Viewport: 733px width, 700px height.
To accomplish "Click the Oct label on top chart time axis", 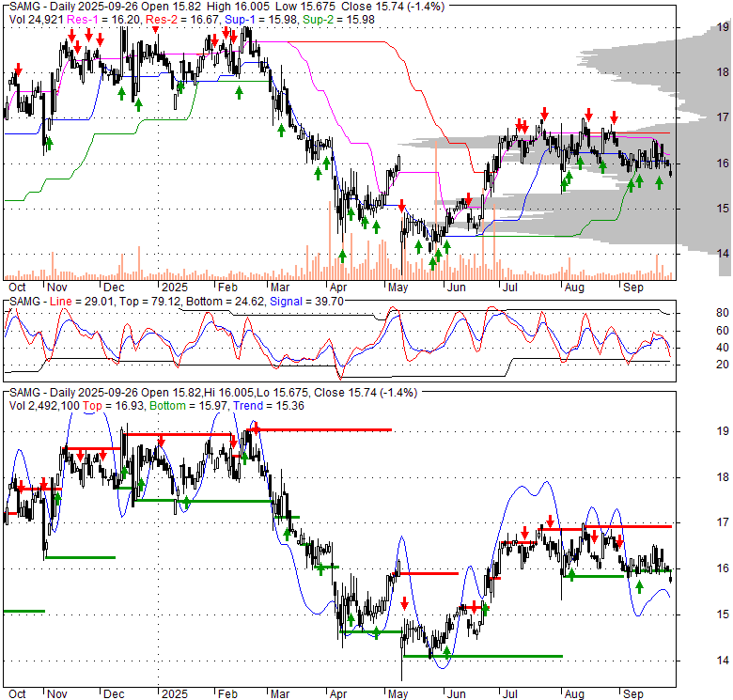I will pyautogui.click(x=17, y=288).
